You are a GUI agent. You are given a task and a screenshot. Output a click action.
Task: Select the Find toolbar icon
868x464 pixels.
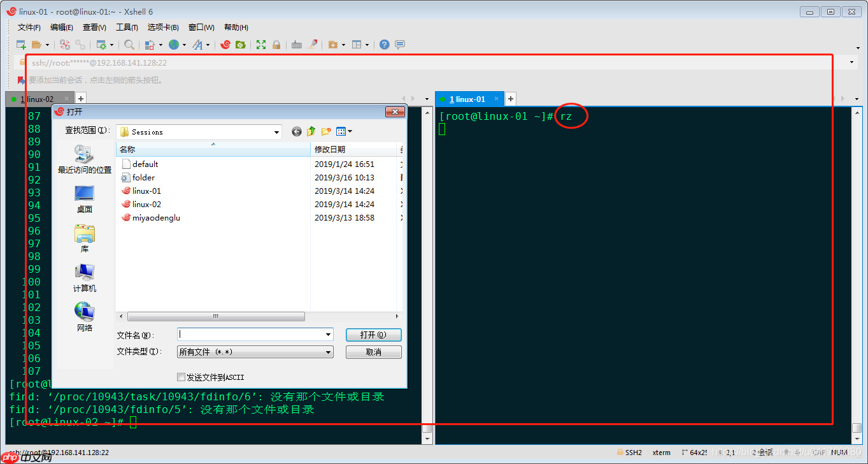129,45
